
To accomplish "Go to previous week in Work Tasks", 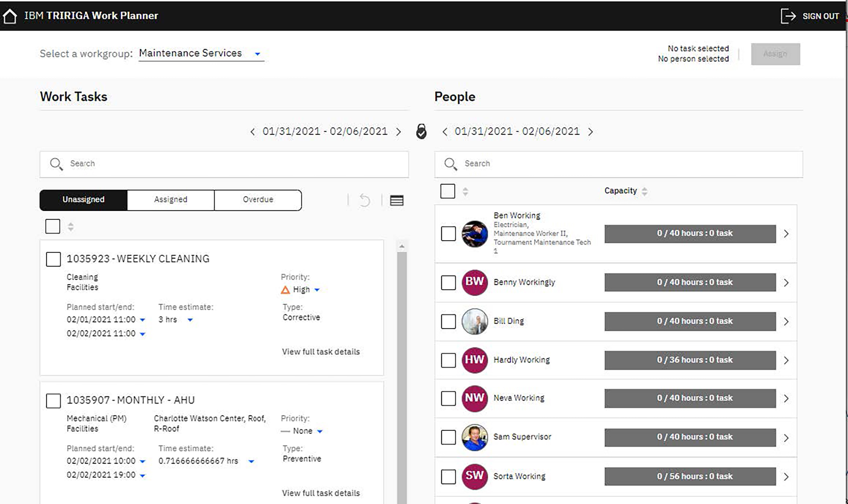I will tap(252, 132).
